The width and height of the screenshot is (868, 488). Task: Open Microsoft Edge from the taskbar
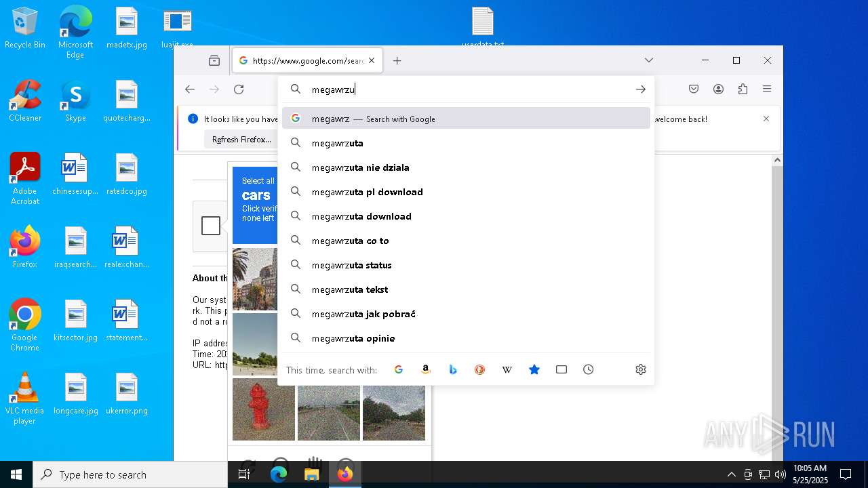tap(279, 474)
